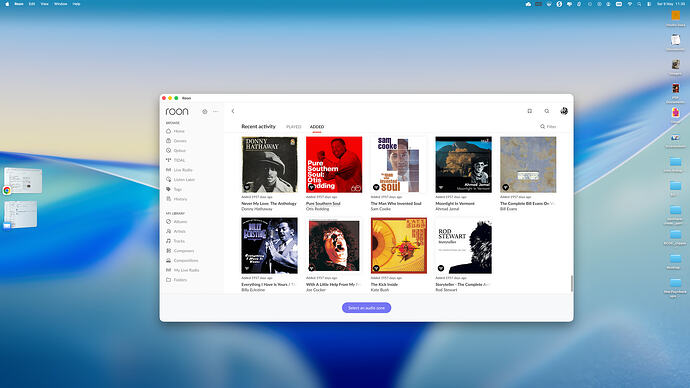Open the Never My Love: The Anthology album cover
The image size is (690, 388).
click(269, 165)
